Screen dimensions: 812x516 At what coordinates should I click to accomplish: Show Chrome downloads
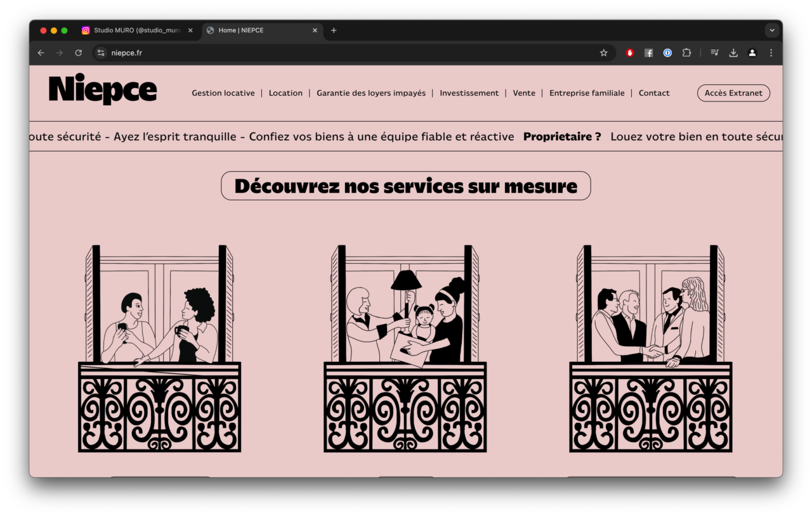[733, 53]
